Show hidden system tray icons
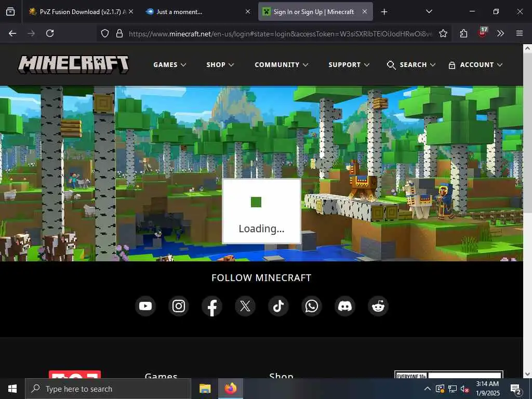Image resolution: width=532 pixels, height=399 pixels. (428, 389)
